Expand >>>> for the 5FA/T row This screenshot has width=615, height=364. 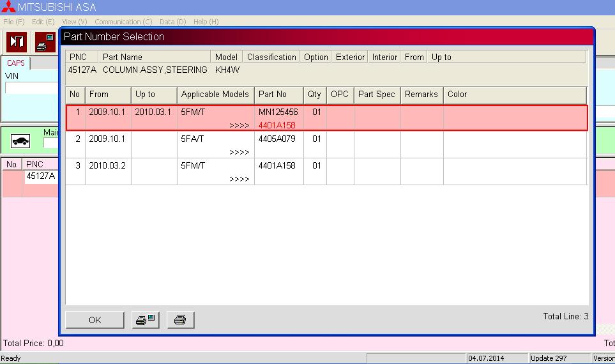239,153
